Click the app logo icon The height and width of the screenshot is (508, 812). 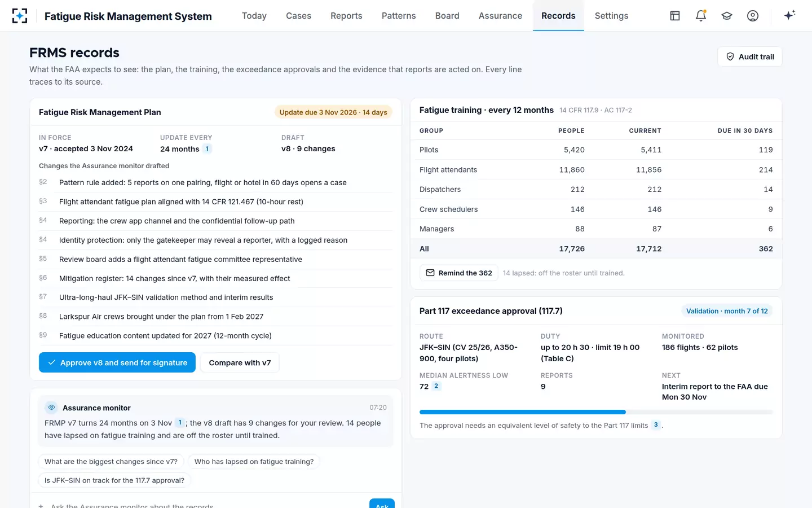pos(20,16)
